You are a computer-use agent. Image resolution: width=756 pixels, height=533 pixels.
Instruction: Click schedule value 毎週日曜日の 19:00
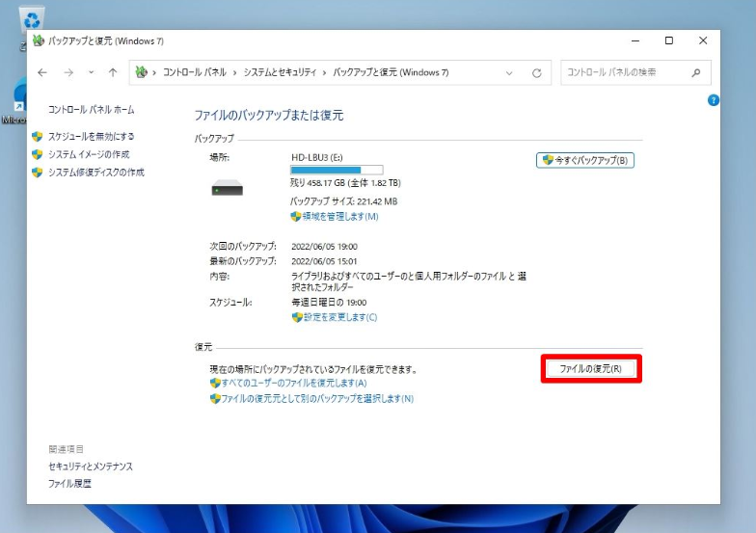329,303
